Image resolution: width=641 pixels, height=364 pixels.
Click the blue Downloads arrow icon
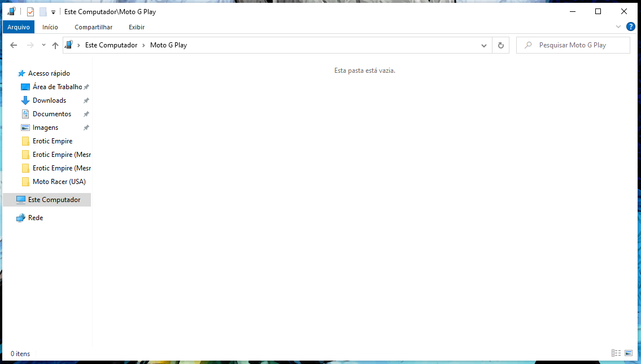tap(25, 100)
